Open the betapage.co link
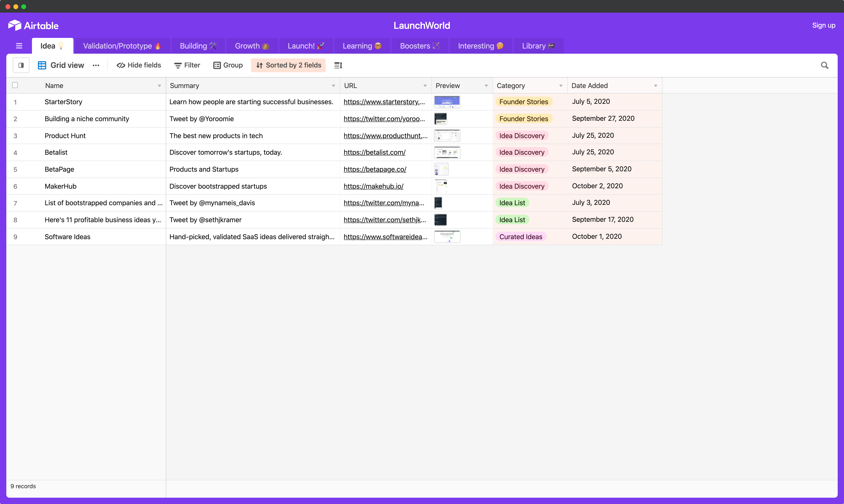 click(x=375, y=170)
